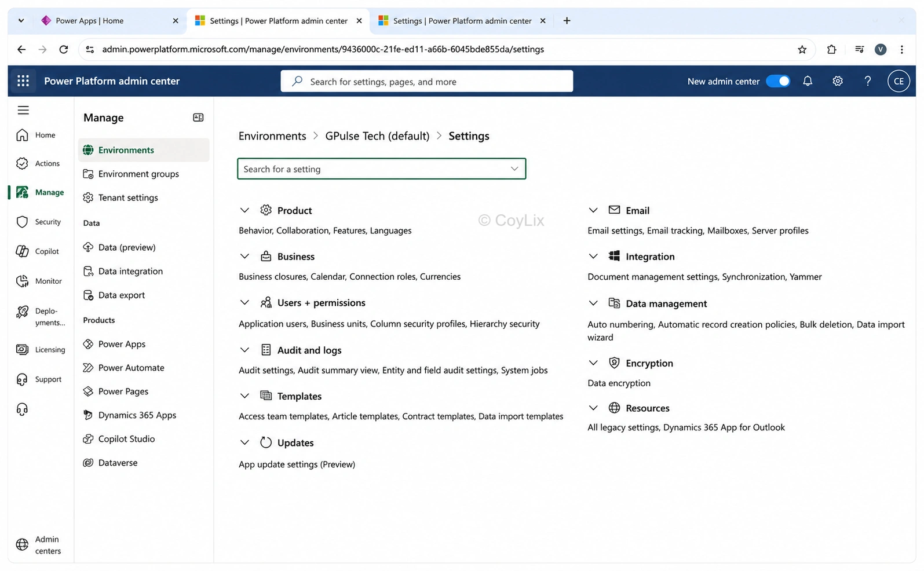Open Admin centers at bottom left
The image size is (924, 571).
click(x=39, y=545)
